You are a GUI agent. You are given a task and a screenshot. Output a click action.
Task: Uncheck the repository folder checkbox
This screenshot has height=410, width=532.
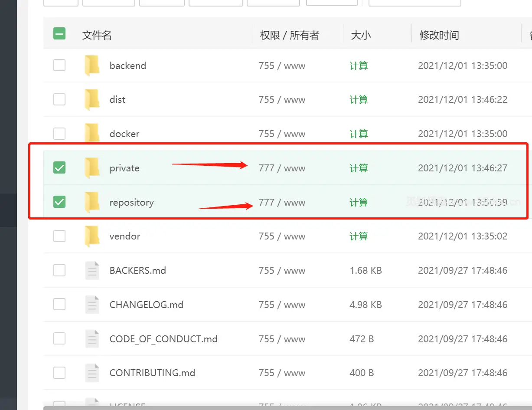pos(59,202)
